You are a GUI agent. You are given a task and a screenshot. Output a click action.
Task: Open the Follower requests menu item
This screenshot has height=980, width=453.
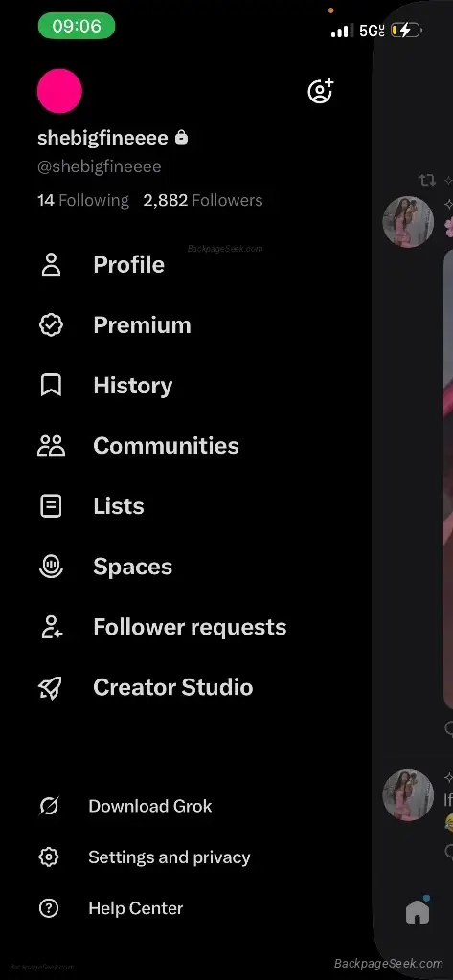pyautogui.click(x=162, y=627)
